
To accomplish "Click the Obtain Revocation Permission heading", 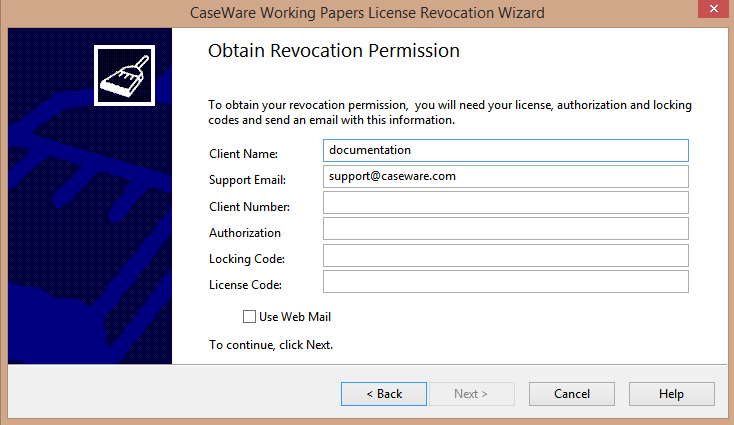I will [334, 51].
